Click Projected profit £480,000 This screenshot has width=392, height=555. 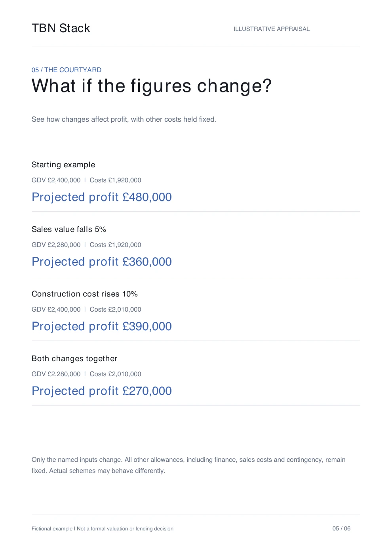[102, 197]
